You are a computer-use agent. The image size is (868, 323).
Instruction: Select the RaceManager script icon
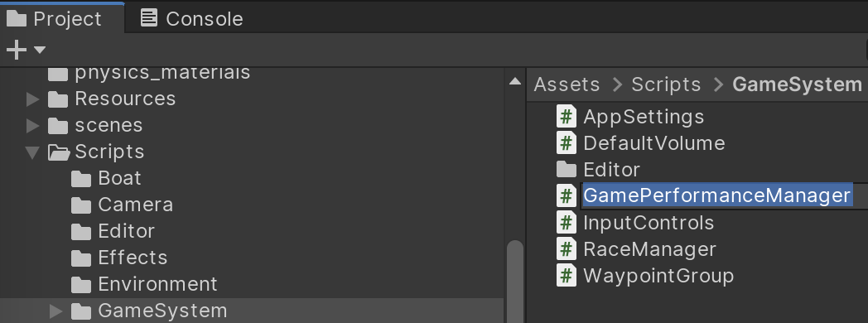tap(566, 249)
